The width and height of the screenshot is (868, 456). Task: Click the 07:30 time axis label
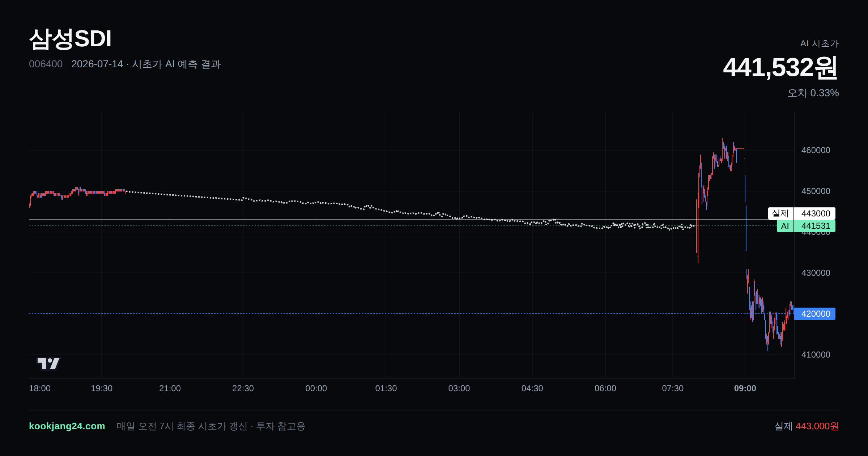pos(673,388)
